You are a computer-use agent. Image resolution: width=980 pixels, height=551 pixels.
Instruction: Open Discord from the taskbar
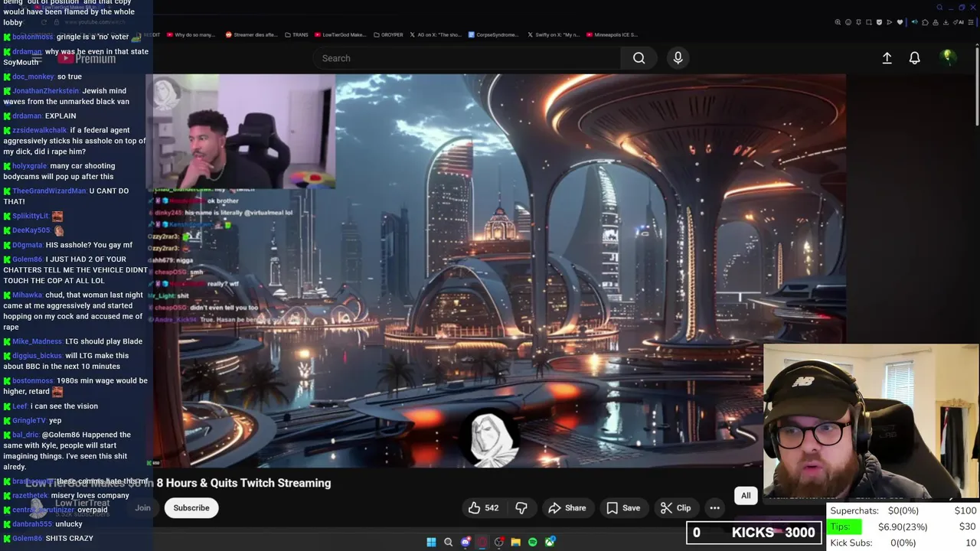(x=465, y=542)
